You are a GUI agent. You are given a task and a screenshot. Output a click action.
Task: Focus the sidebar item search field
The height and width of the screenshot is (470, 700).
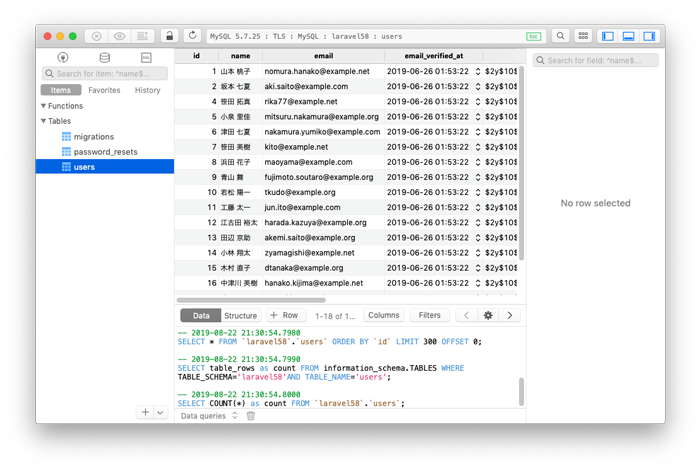(105, 74)
